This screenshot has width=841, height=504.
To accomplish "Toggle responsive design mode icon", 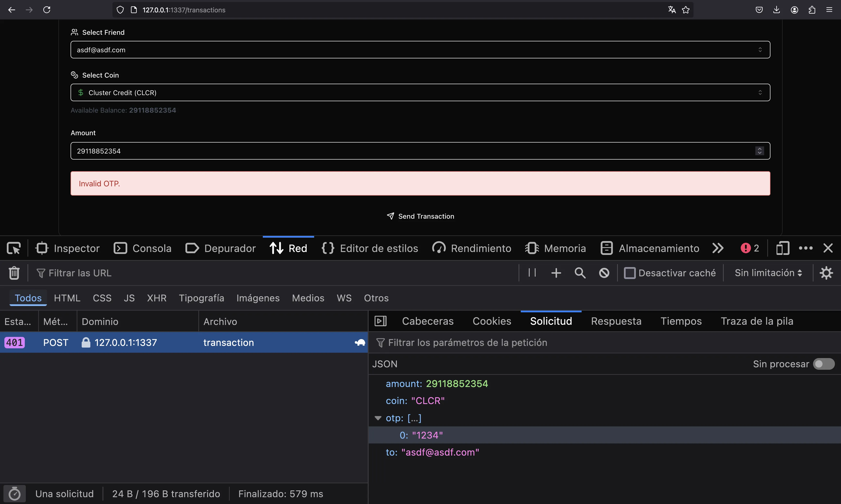I will pos(783,248).
